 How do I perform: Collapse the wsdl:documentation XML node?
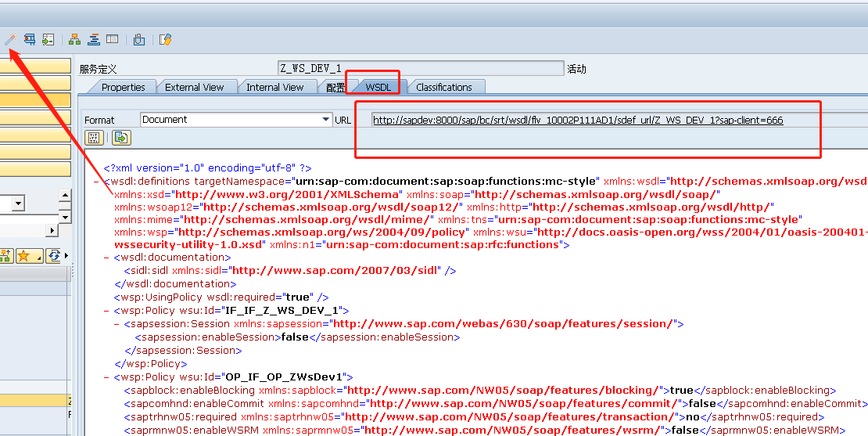106,258
